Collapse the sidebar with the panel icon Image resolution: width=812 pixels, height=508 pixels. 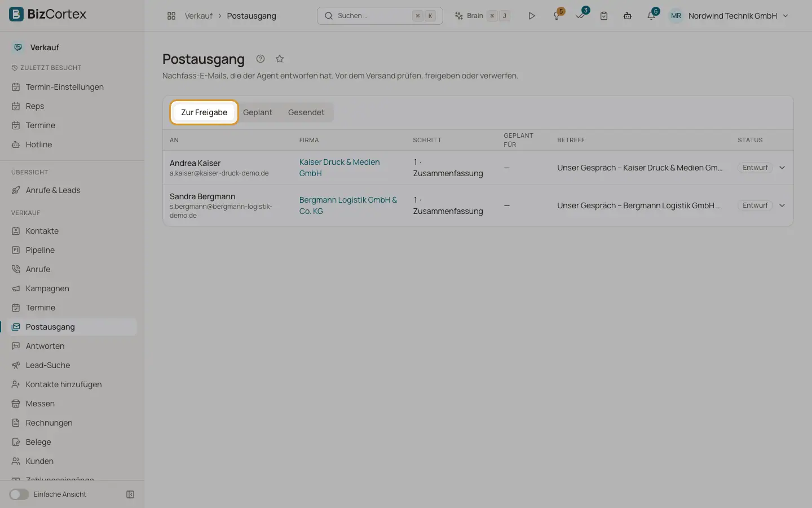tap(130, 494)
